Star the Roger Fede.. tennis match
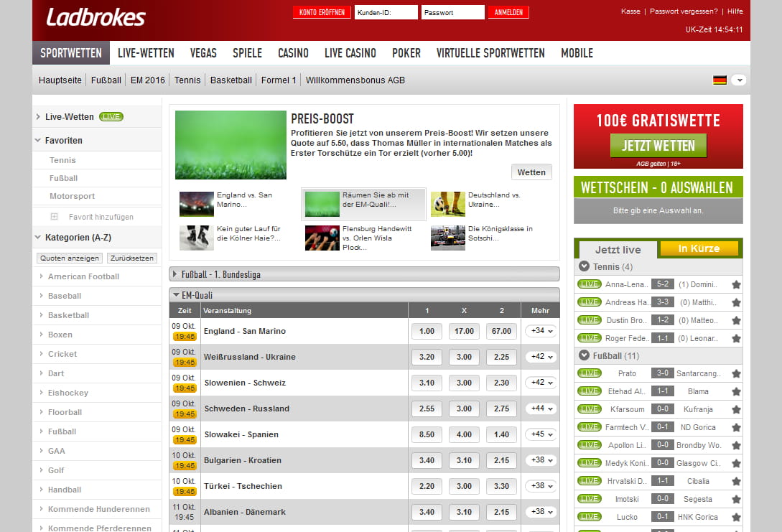This screenshot has width=782, height=532. pos(736,339)
